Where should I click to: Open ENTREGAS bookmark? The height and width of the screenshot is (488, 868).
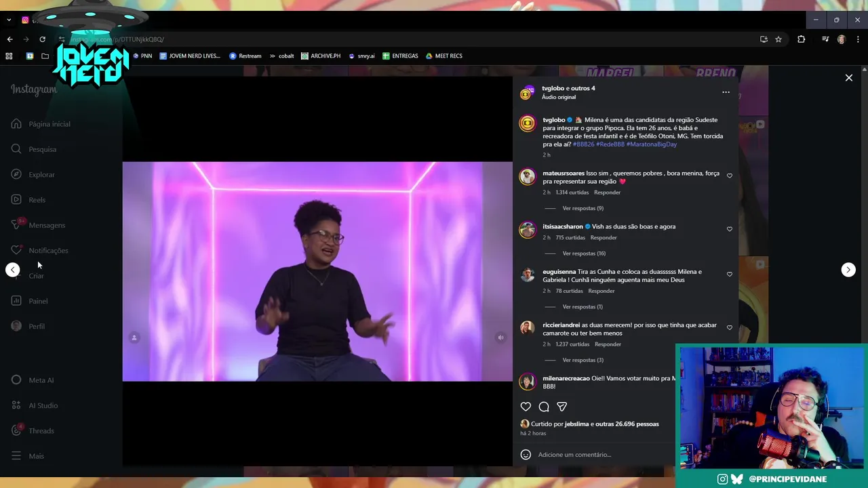[400, 56]
